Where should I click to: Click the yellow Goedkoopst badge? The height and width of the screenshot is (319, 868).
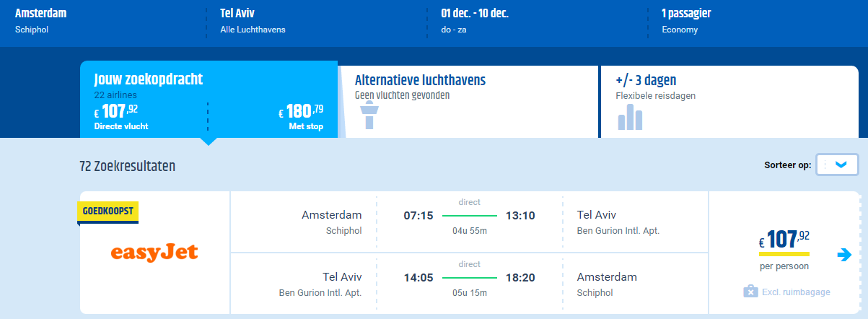(x=108, y=212)
